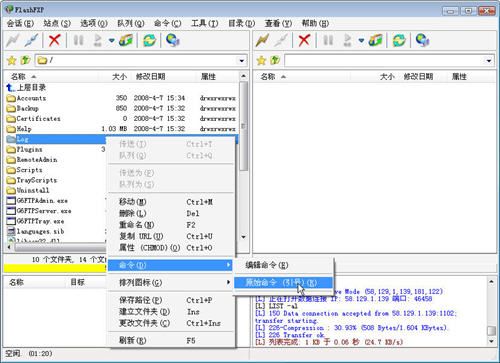Click the right pane favorites star icon
The height and width of the screenshot is (363, 500).
tap(261, 60)
